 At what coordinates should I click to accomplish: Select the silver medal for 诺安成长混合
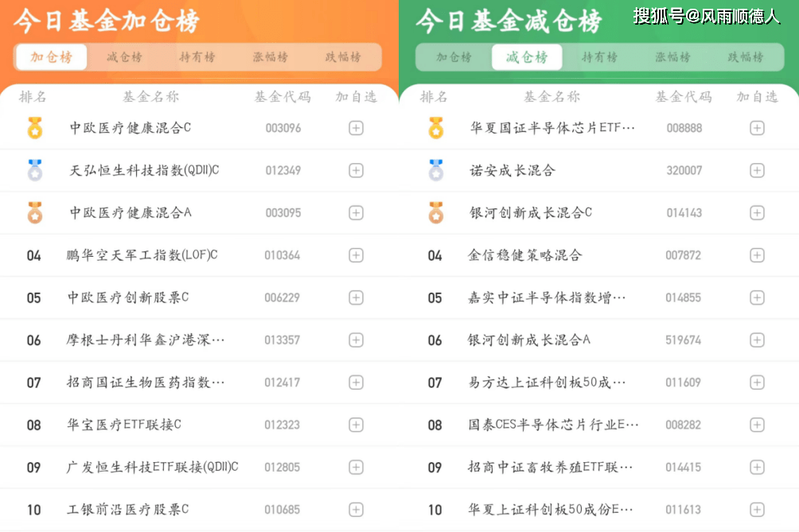click(435, 170)
